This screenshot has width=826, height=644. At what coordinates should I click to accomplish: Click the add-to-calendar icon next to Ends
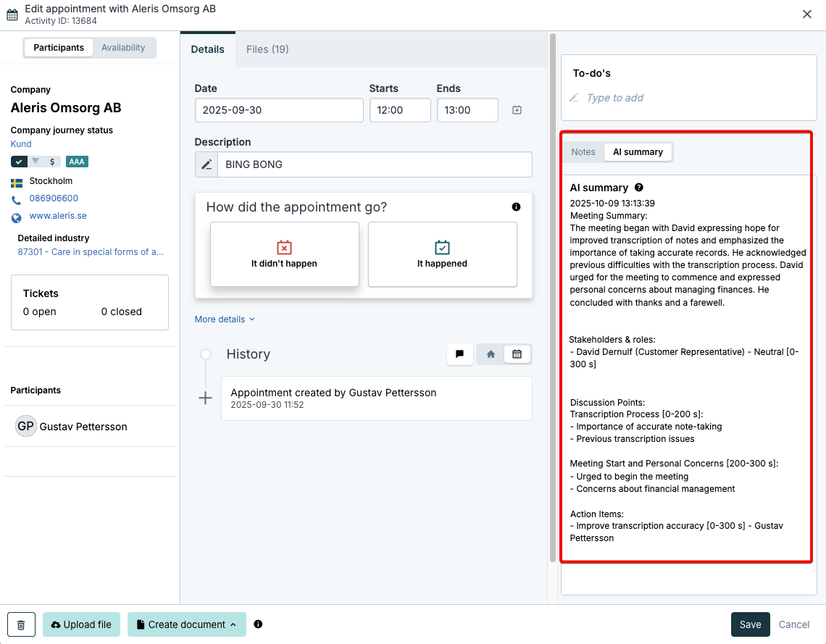coord(517,110)
